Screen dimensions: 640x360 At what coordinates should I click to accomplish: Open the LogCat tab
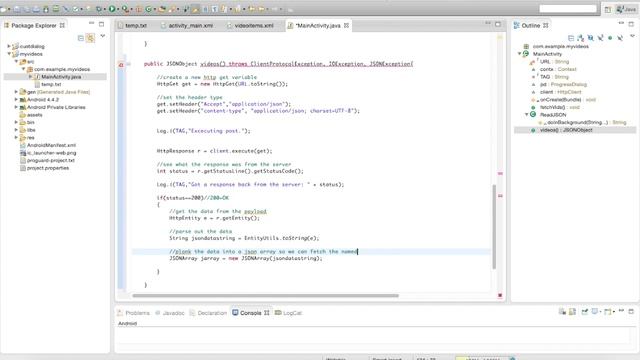(x=288, y=313)
